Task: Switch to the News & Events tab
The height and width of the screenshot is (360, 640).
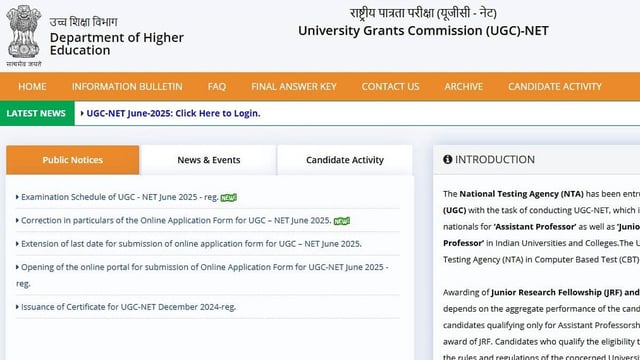Action: click(209, 160)
